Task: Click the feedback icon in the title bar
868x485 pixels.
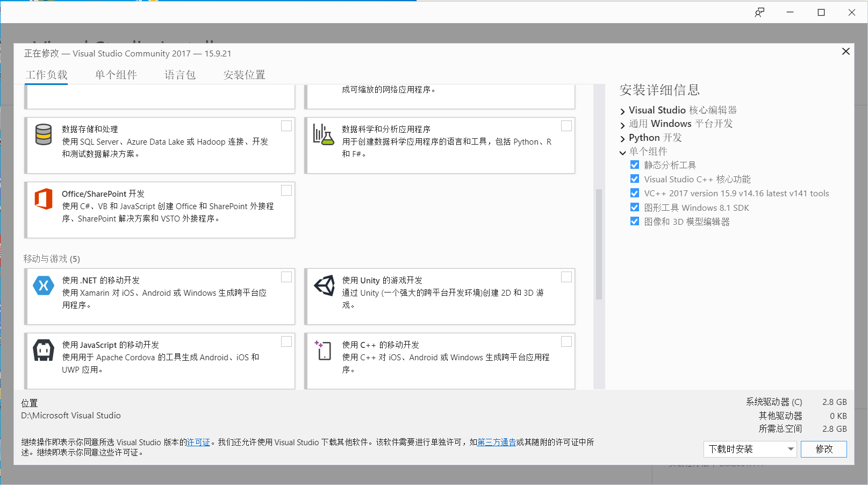Action: (759, 12)
